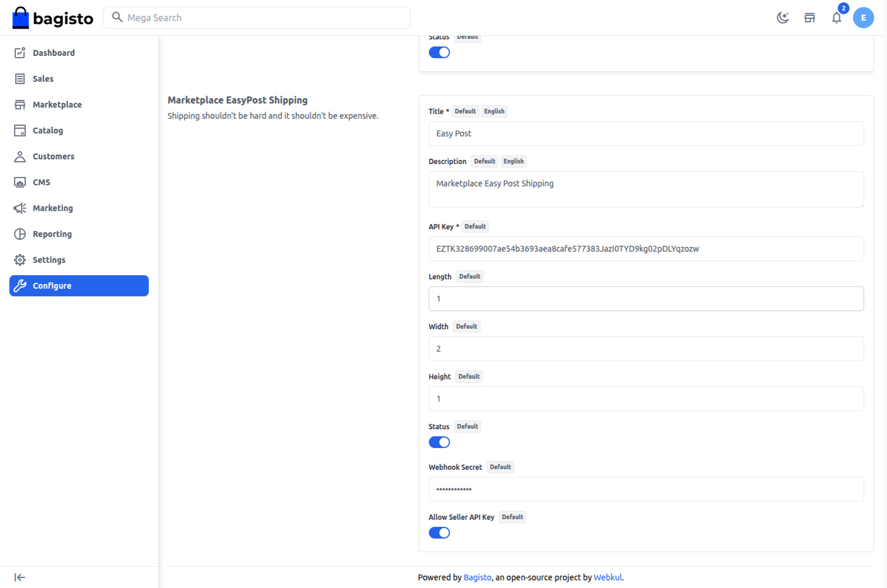Screen dimensions: 887x588
Task: Click the Marketplace sidebar icon
Action: coord(20,105)
